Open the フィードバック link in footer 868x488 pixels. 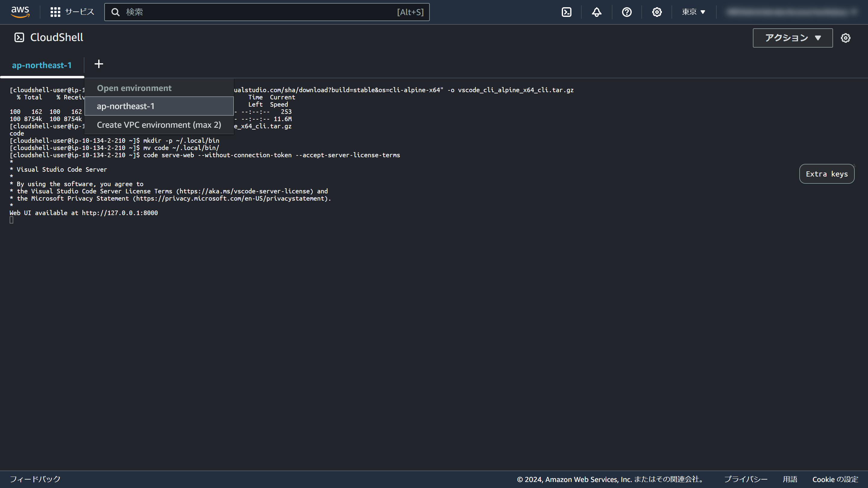(x=35, y=479)
